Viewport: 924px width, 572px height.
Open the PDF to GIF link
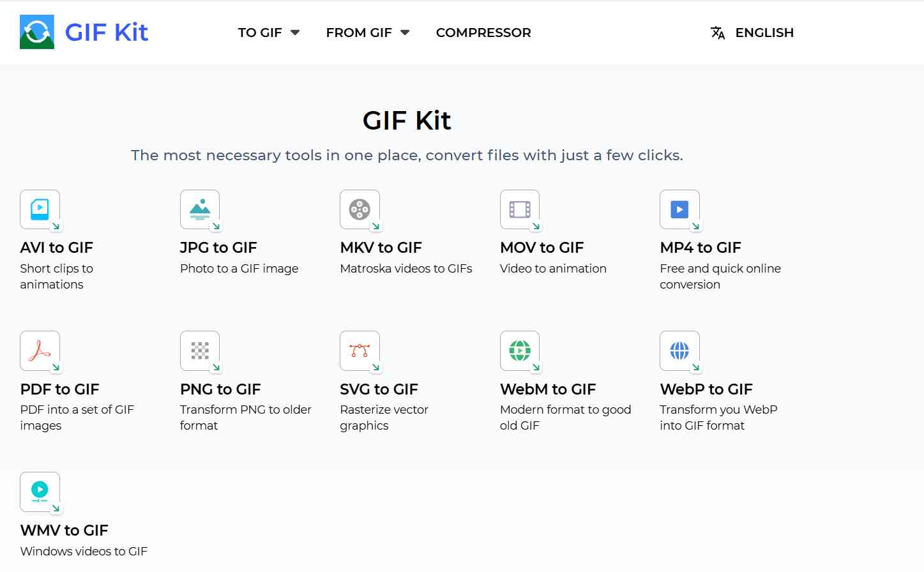click(x=59, y=389)
